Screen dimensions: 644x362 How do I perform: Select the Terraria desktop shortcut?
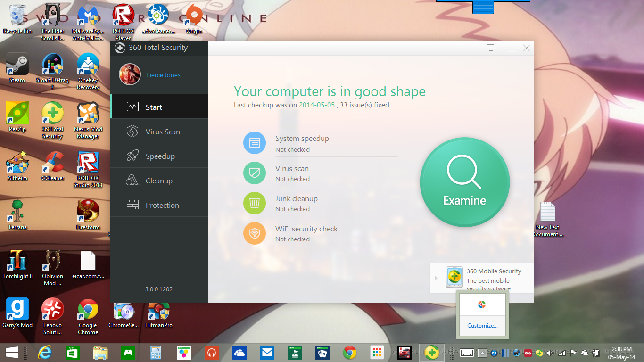[17, 215]
